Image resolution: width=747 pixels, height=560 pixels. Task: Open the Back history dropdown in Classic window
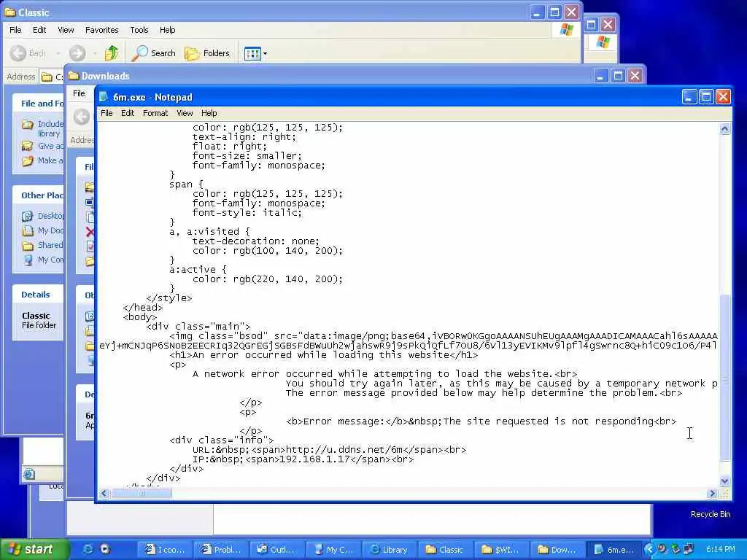coord(58,53)
